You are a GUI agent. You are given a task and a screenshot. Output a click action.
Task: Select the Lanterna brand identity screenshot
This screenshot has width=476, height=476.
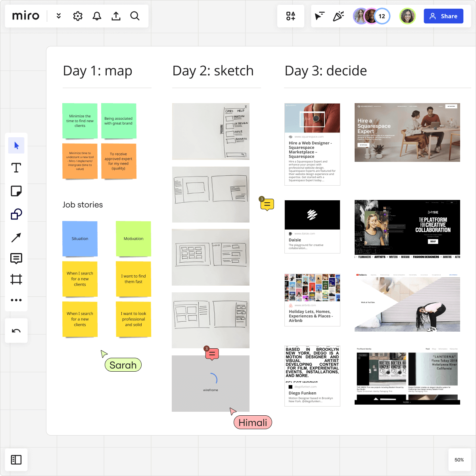407,375
